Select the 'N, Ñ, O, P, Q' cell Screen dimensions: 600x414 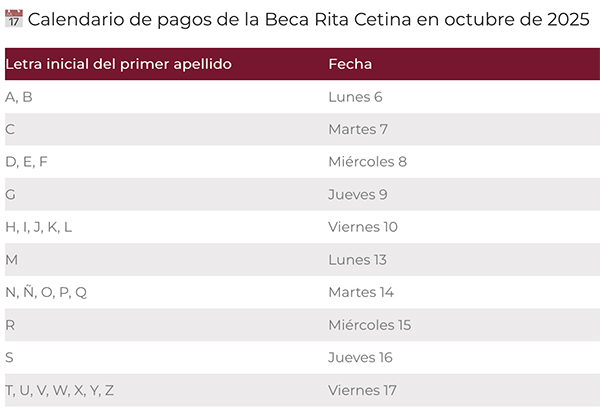click(46, 292)
